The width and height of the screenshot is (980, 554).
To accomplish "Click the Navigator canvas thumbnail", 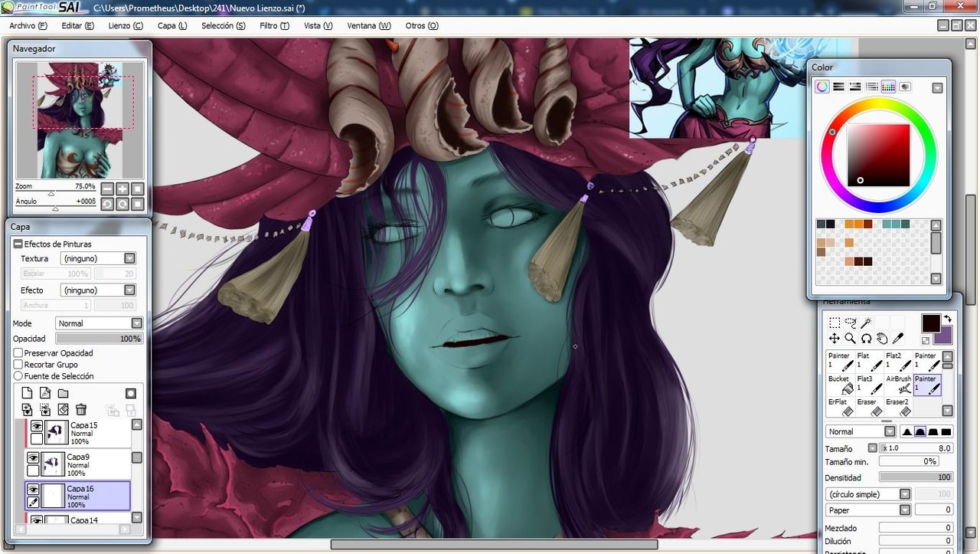I will pyautogui.click(x=80, y=120).
